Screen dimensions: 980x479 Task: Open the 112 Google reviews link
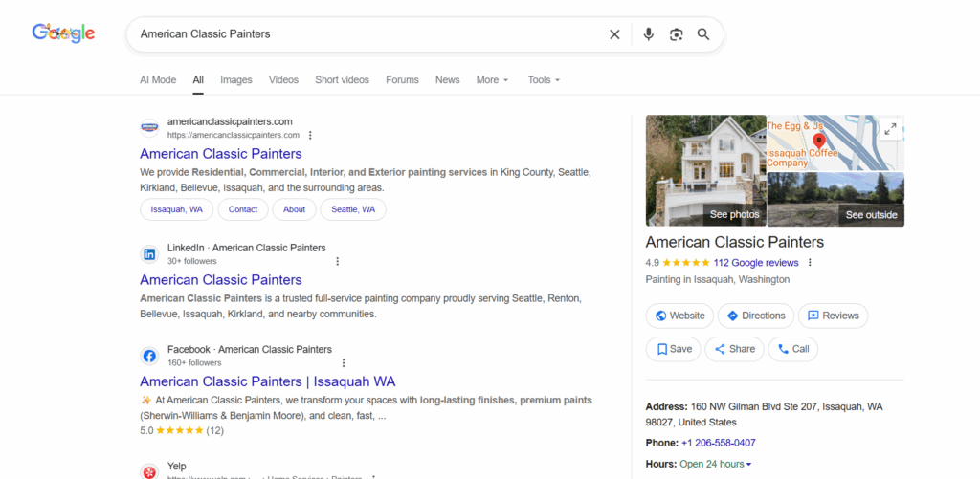pos(755,263)
